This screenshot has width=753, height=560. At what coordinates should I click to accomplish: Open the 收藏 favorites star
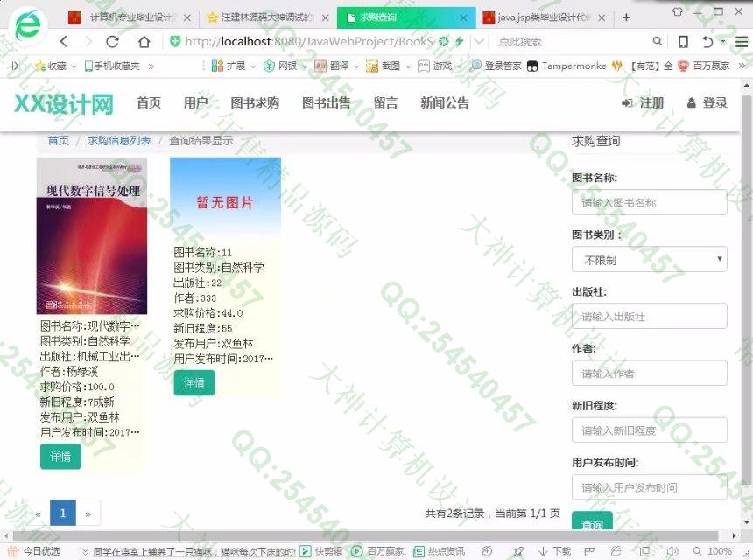tap(52, 66)
